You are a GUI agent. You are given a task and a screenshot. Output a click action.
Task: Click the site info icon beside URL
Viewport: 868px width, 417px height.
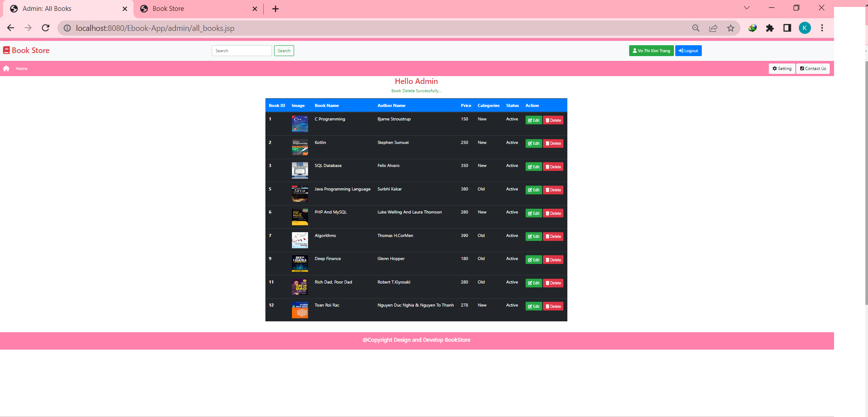point(67,28)
